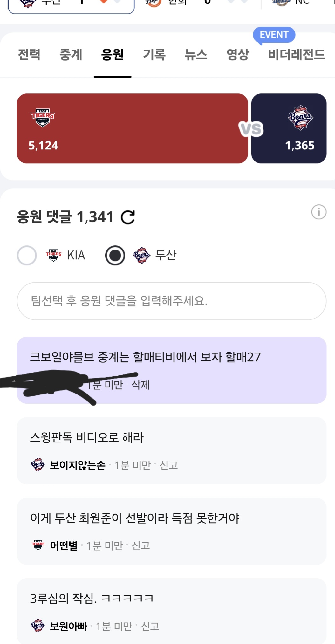Refresh the cheer comments list
335x644 pixels.
point(128,217)
